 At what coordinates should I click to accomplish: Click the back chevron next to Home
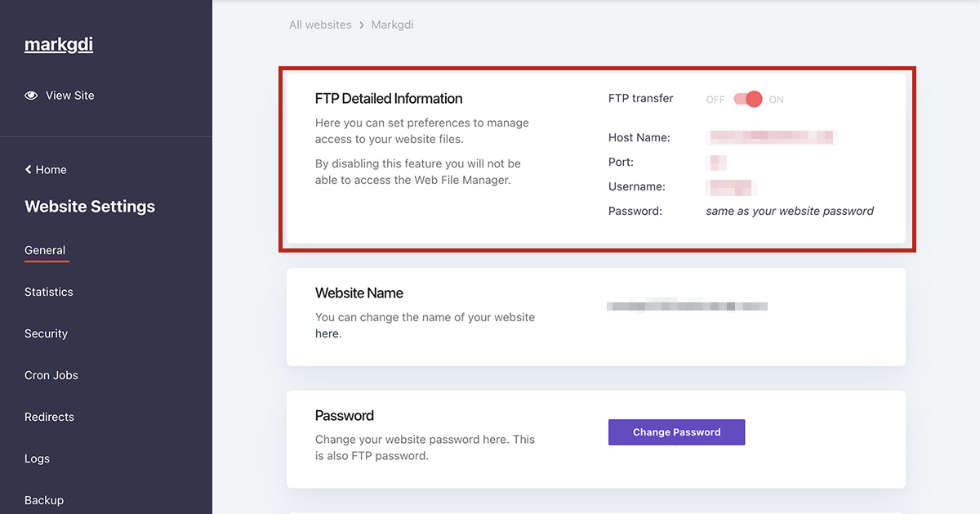tap(29, 170)
